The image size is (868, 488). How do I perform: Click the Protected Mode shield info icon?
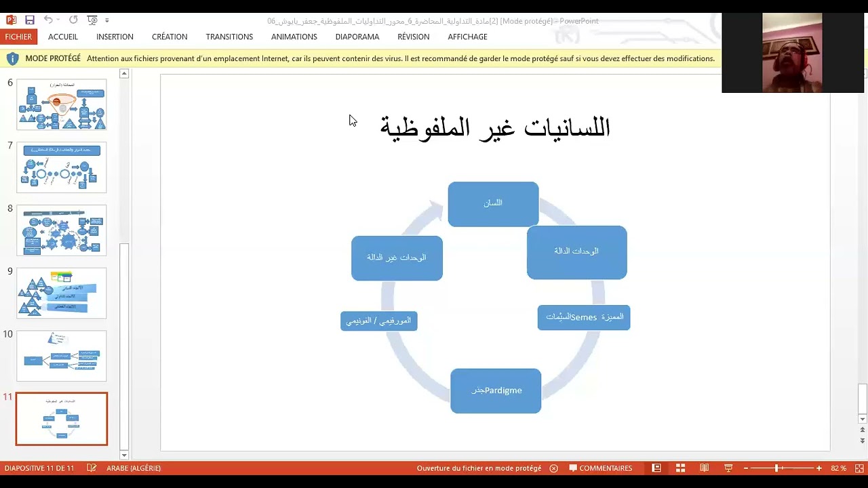[x=12, y=58]
